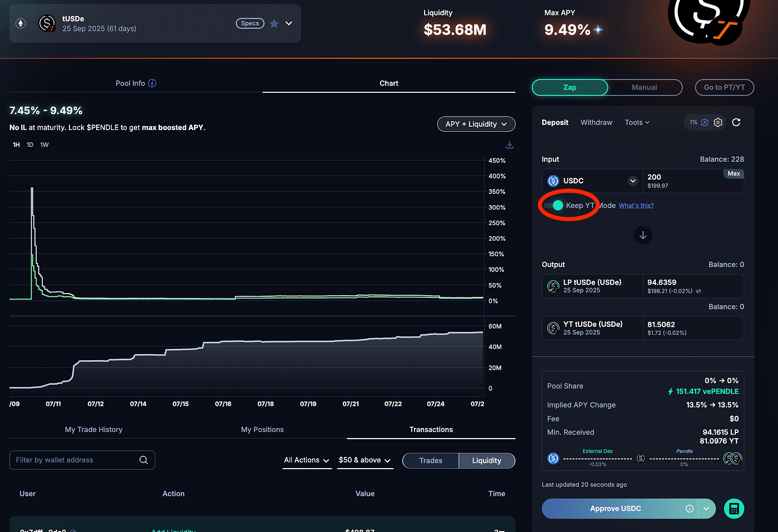Switch the transactions view to Liquidity
This screenshot has height=532, width=778.
(487, 460)
